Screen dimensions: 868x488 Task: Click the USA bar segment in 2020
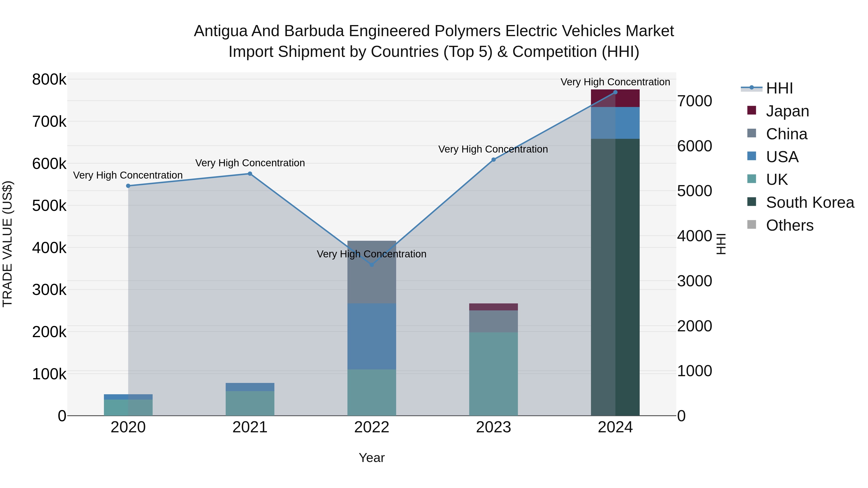(128, 397)
